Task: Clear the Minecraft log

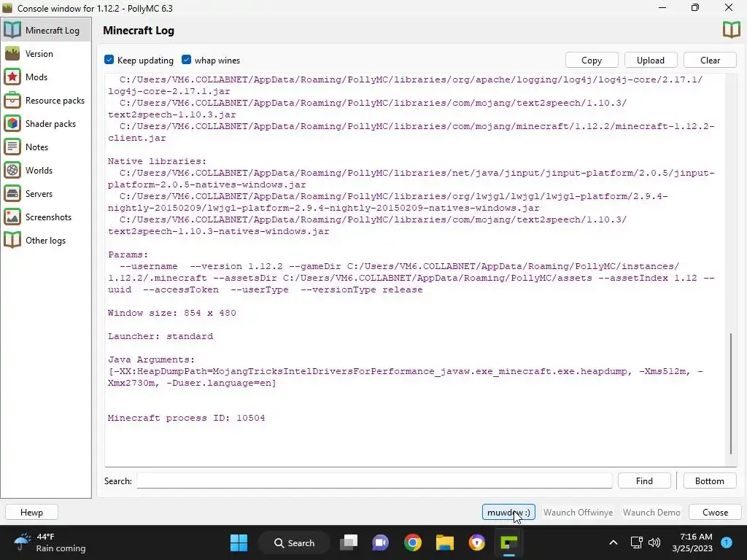Action: pos(710,60)
